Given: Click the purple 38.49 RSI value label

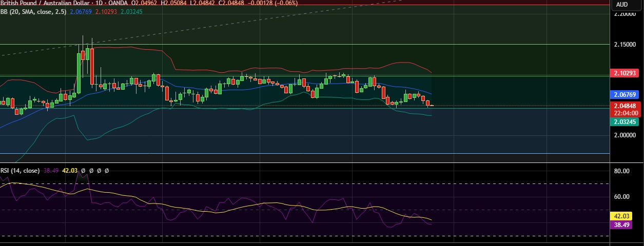Looking at the screenshot, I should [621, 225].
